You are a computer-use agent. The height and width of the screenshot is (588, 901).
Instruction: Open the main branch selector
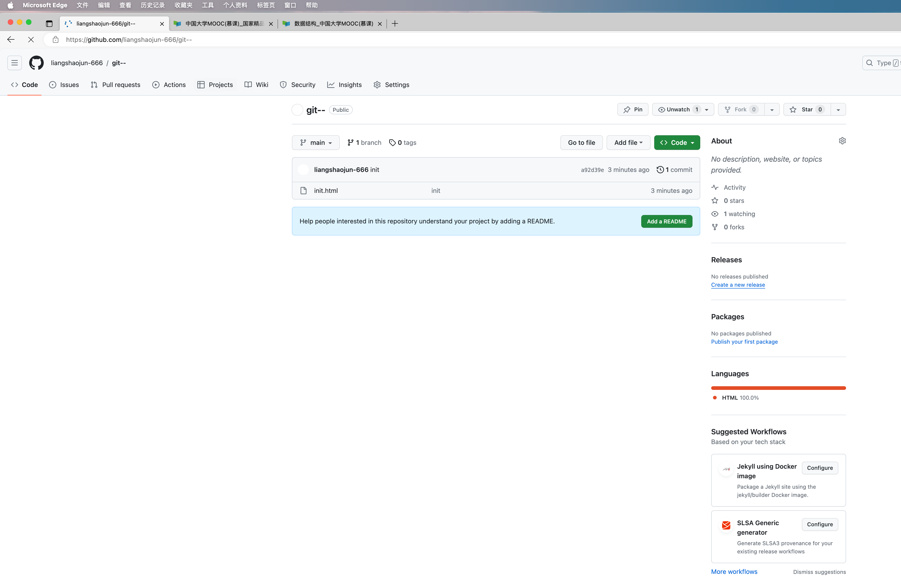(315, 142)
